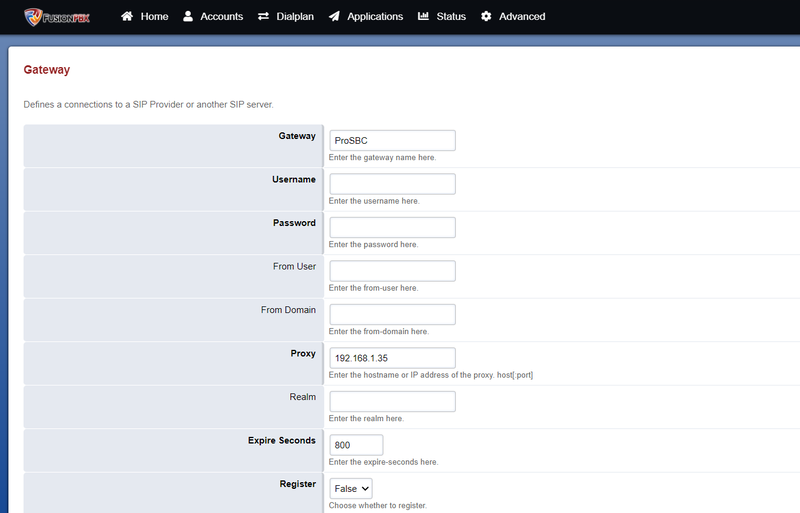The image size is (800, 513).
Task: Open the Accounts menu
Action: coord(213,16)
